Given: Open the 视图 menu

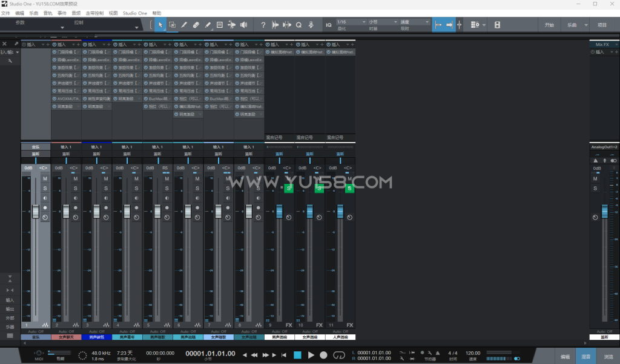Looking at the screenshot, I should (113, 13).
